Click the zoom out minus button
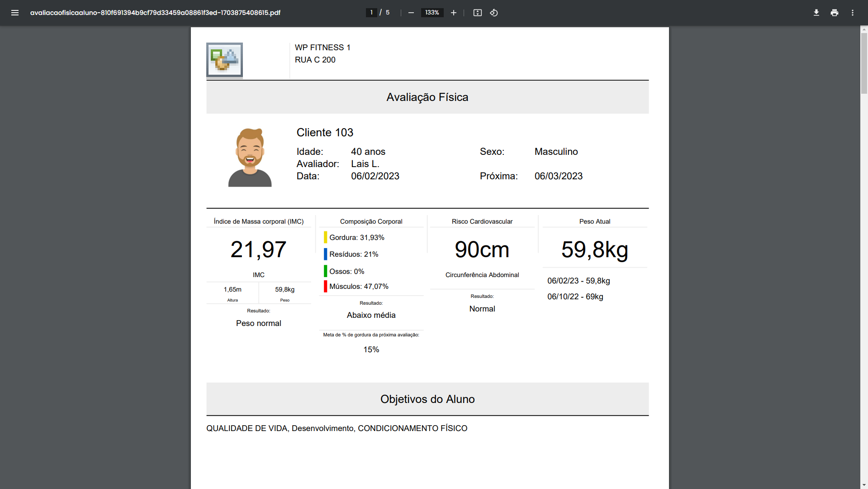868x489 pixels. tap(411, 13)
